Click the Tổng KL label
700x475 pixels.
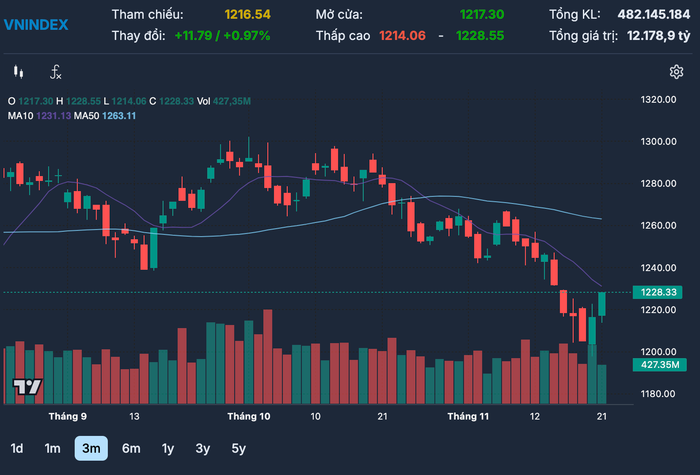pyautogui.click(x=575, y=15)
